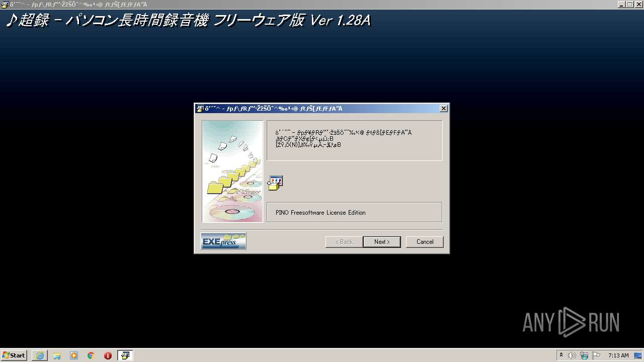Screen dimensions: 644x362
Task: Launch Google Chrome from taskbar
Action: [x=91, y=355]
